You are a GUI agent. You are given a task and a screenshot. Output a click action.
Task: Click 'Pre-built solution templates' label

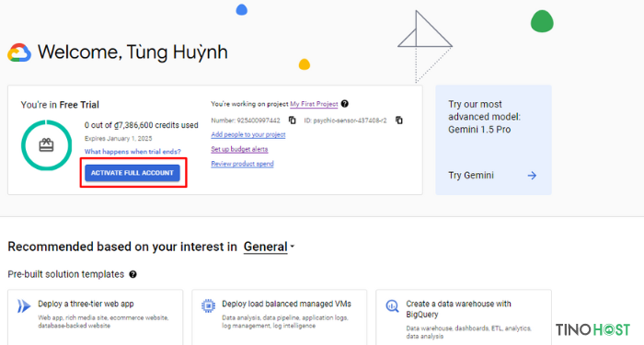tap(65, 274)
